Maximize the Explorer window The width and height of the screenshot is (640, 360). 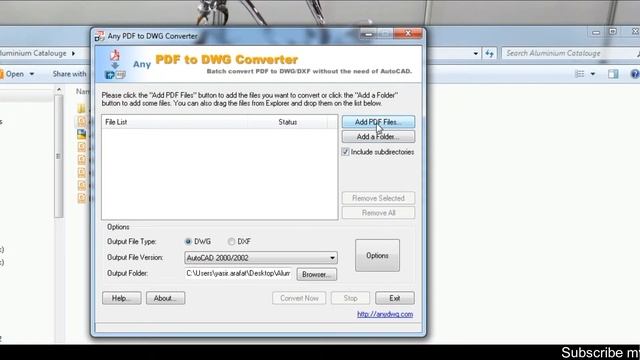tap(613, 32)
